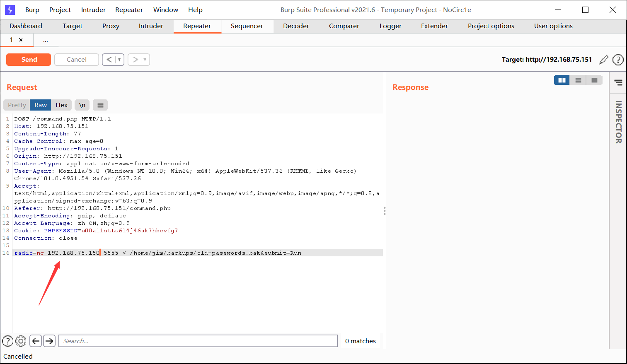The height and width of the screenshot is (364, 627).
Task: Switch to the Target tab
Action: point(73,26)
